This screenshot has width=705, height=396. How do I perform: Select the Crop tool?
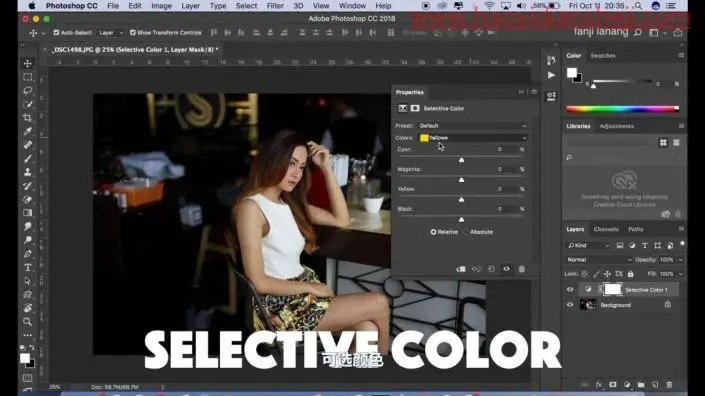tap(27, 118)
